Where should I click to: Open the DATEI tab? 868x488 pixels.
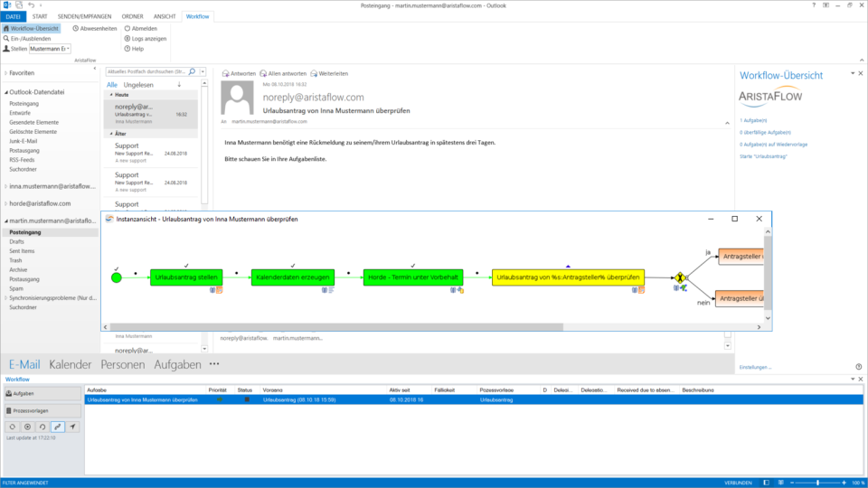coord(13,16)
